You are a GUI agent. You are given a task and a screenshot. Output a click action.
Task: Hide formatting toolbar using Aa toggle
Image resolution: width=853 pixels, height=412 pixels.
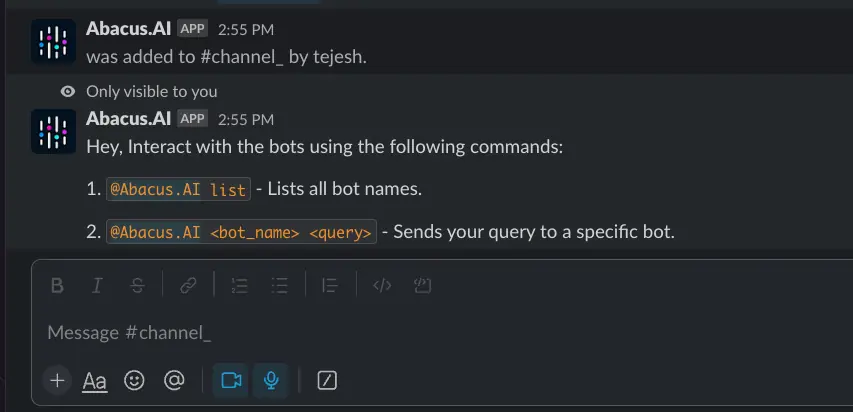click(x=95, y=380)
